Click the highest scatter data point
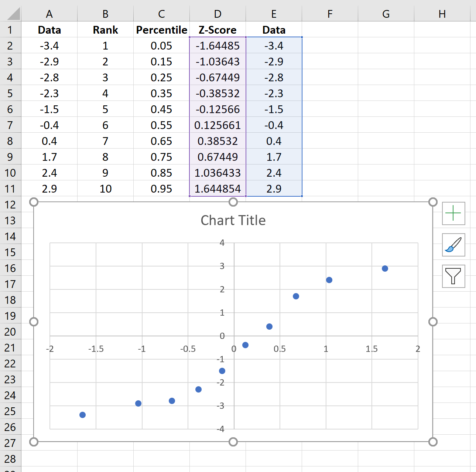 tap(385, 269)
